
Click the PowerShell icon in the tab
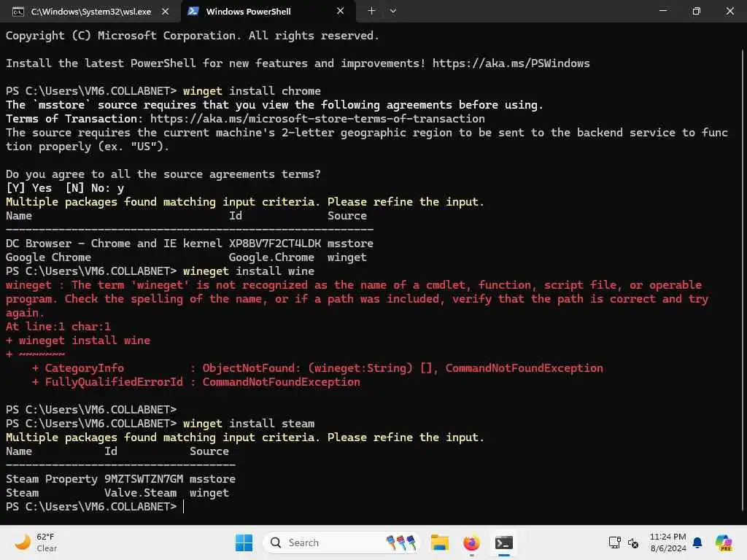click(193, 12)
